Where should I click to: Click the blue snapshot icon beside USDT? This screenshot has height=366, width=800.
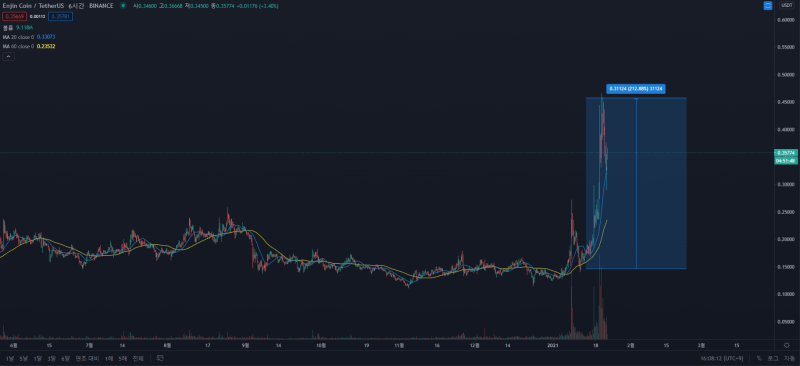click(x=768, y=6)
